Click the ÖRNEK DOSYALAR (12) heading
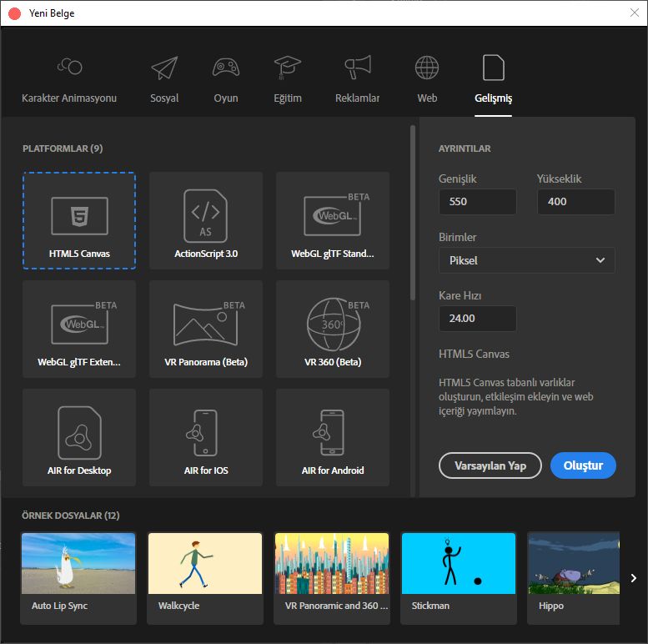 coord(71,516)
